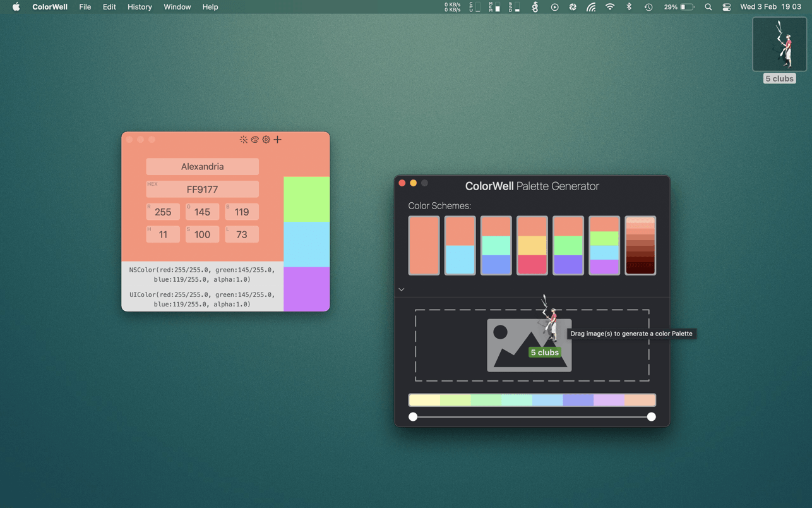The height and width of the screenshot is (508, 812).
Task: Select the 5 clubs desktop thumbnail
Action: click(x=779, y=45)
